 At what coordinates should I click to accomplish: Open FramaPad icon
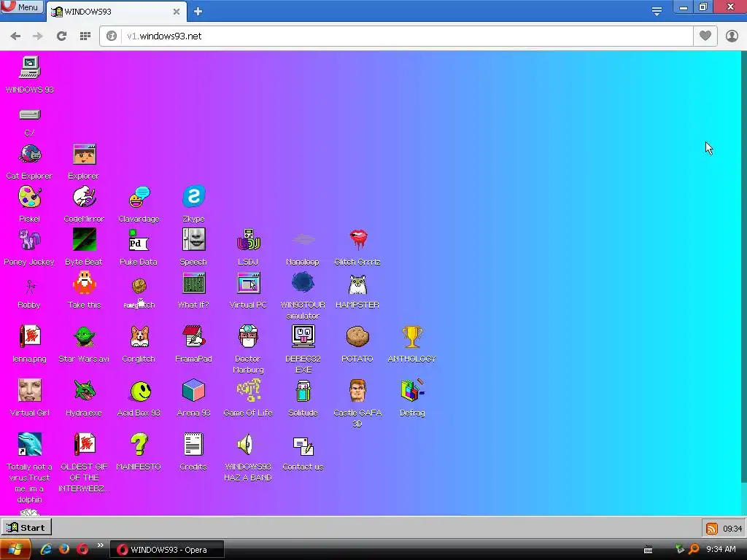(193, 337)
